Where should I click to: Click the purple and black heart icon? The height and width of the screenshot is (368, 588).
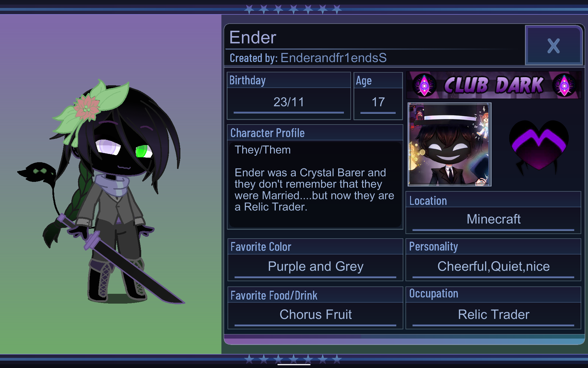[539, 146]
